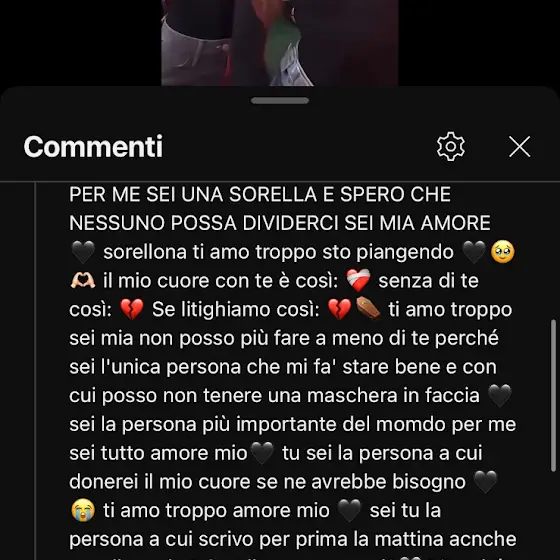Image resolution: width=560 pixels, height=560 pixels.
Task: Click the loudly crying face emoji
Action: pyautogui.click(x=83, y=510)
